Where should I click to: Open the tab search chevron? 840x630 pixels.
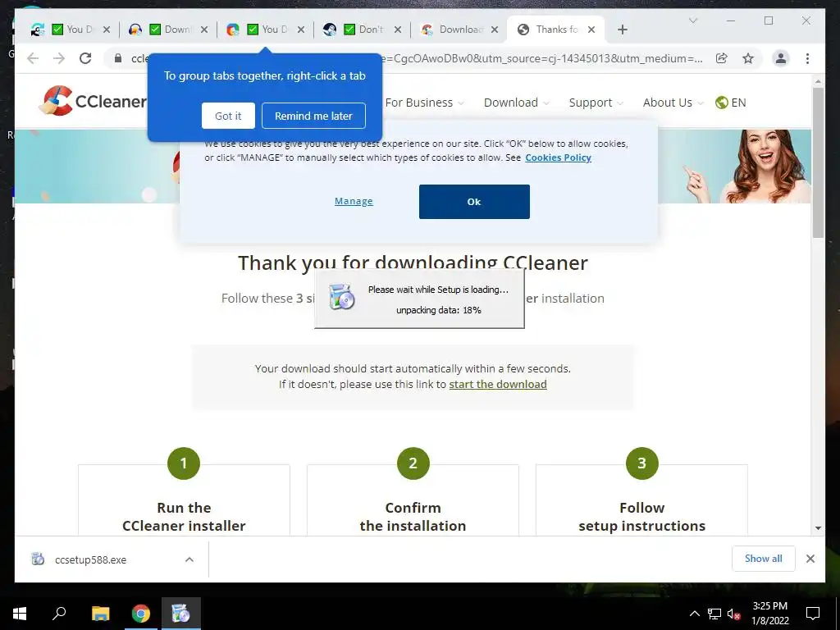click(x=692, y=21)
